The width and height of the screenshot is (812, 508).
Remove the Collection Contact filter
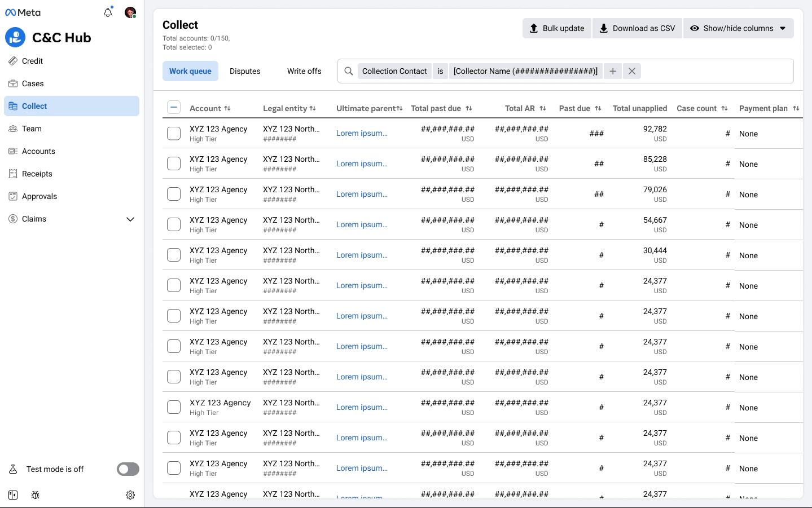tap(632, 71)
